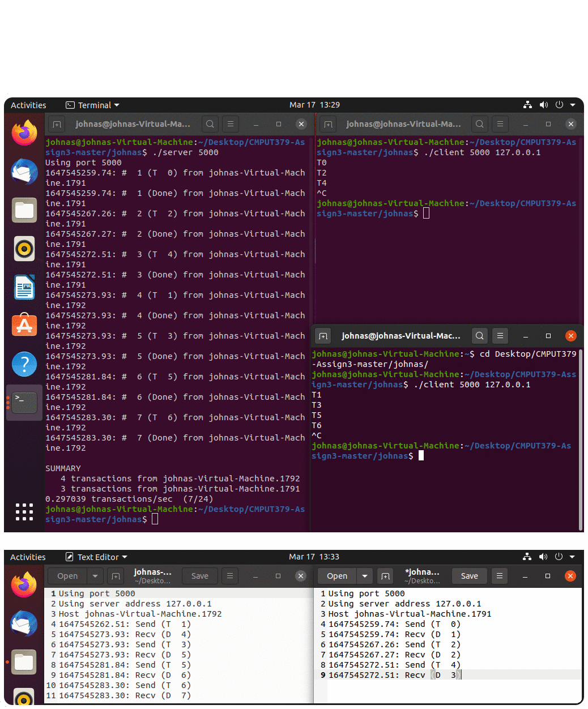Launch Thunderbird from the dock of the Terminal desktop
Screen dimensions: 588x709
24,172
